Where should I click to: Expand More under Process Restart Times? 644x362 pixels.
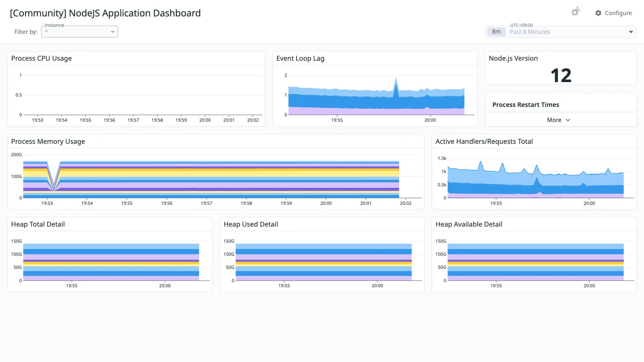[x=558, y=120]
